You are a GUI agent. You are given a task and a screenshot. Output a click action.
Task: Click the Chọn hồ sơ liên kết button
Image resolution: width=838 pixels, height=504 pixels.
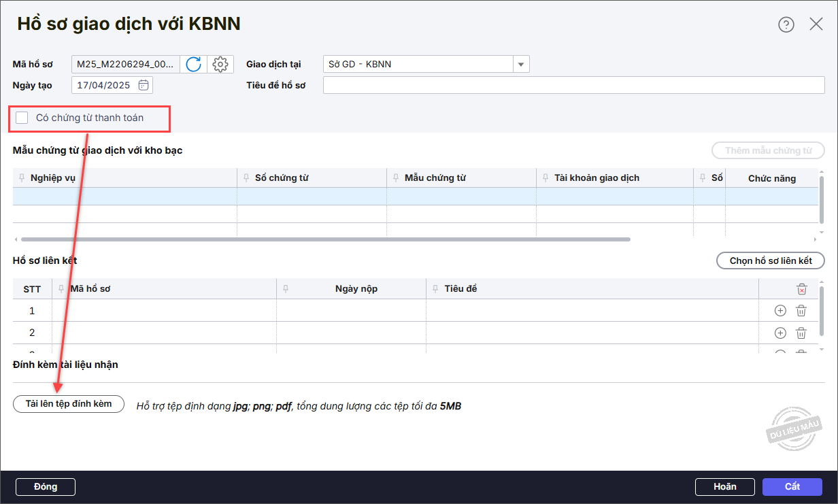pyautogui.click(x=771, y=261)
